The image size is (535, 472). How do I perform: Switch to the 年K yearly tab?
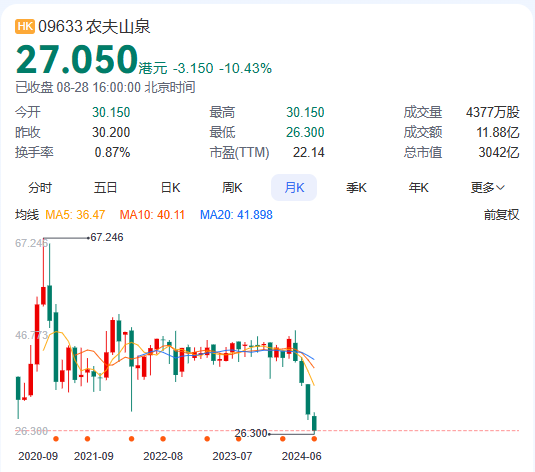[x=419, y=188]
